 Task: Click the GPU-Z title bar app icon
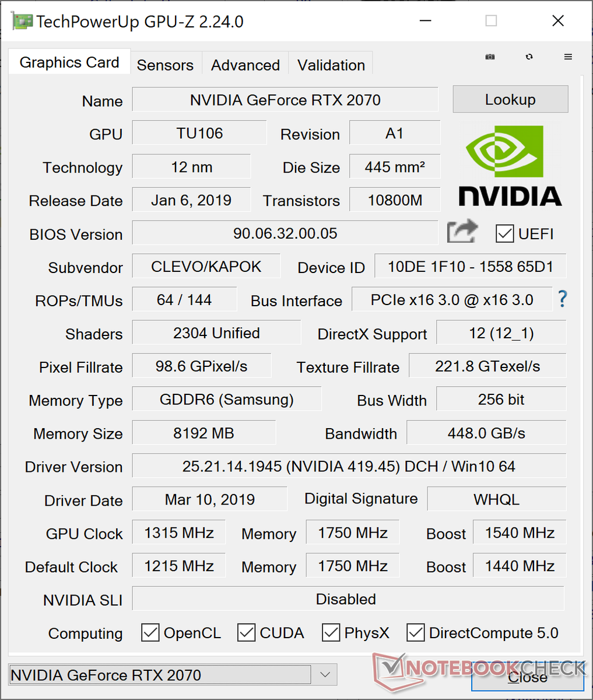click(x=22, y=22)
